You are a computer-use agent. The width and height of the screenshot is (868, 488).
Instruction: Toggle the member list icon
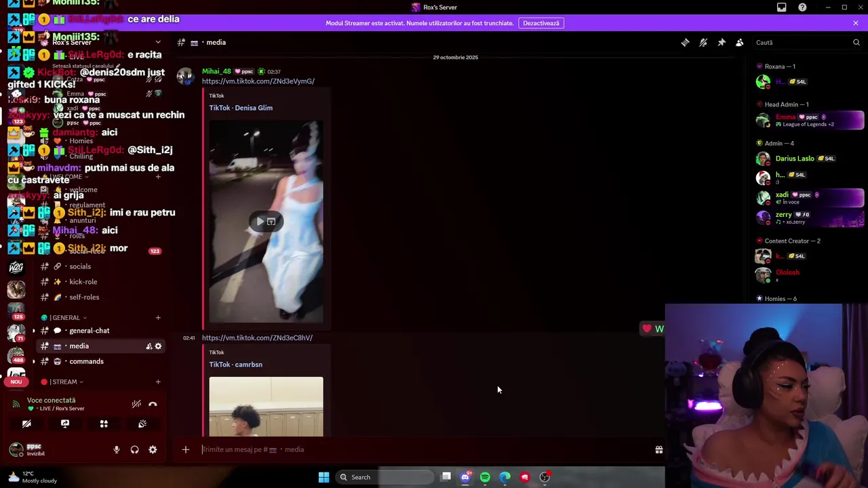[x=740, y=42]
